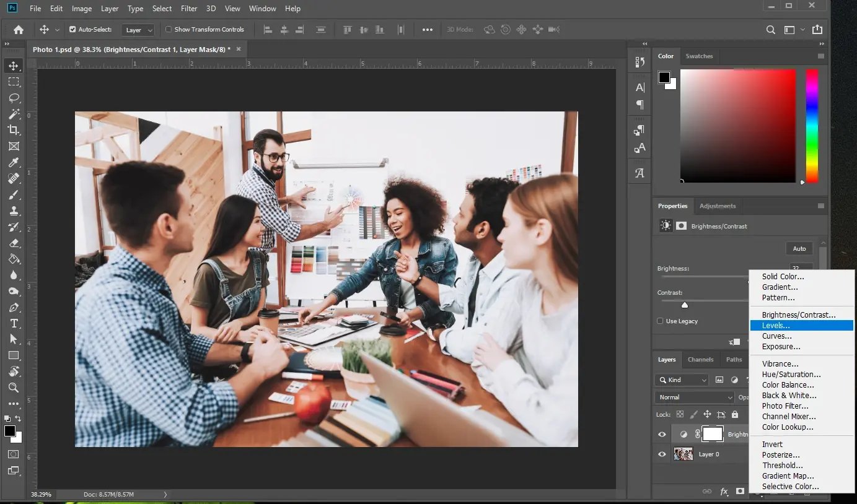Image resolution: width=857 pixels, height=504 pixels.
Task: Select the Horizontal Type tool
Action: pyautogui.click(x=13, y=323)
